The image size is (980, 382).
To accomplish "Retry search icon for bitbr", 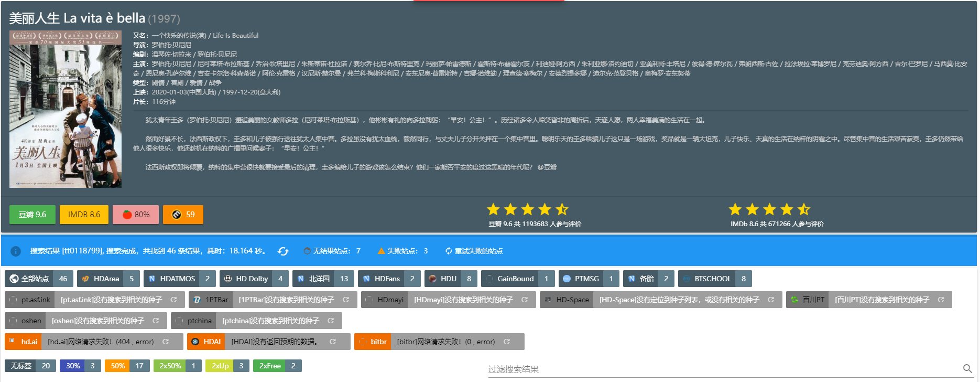I will pos(507,342).
